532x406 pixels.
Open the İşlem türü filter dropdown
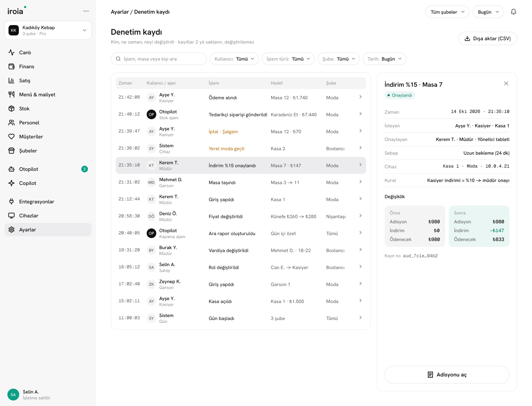click(288, 59)
